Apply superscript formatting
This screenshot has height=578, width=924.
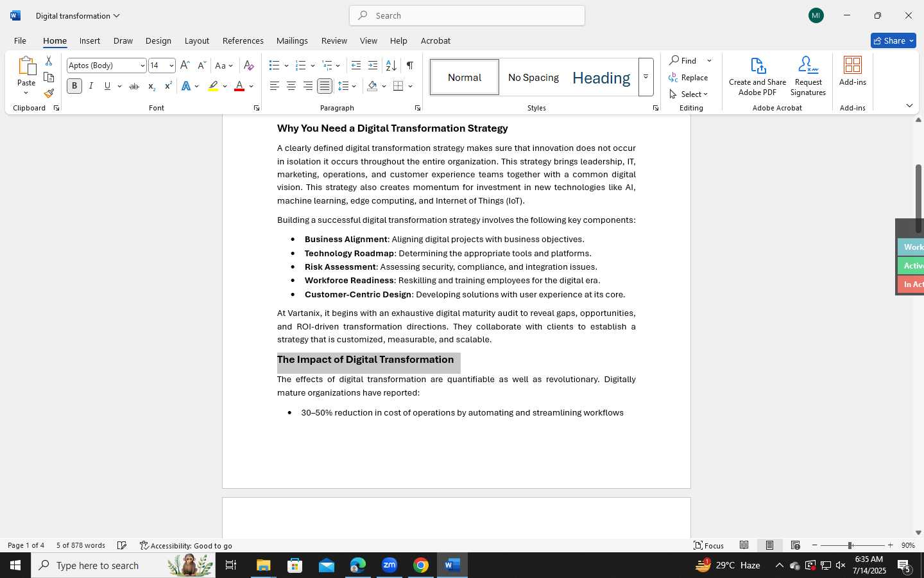[x=168, y=86]
